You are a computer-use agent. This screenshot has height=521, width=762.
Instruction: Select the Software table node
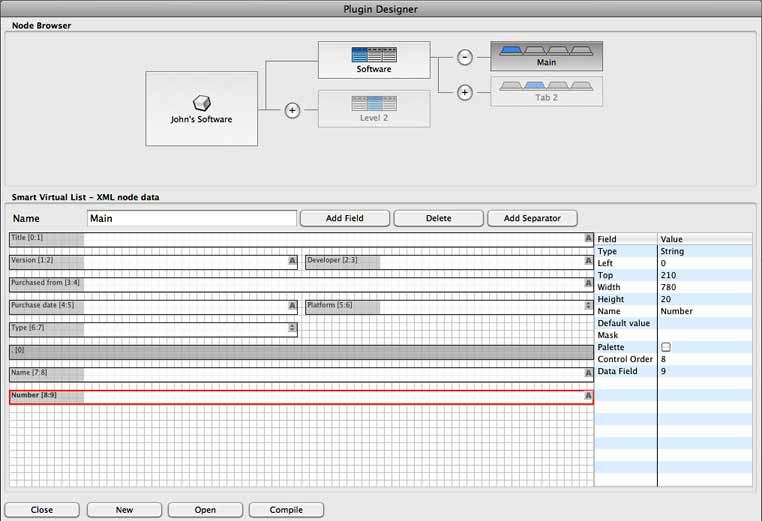click(374, 59)
